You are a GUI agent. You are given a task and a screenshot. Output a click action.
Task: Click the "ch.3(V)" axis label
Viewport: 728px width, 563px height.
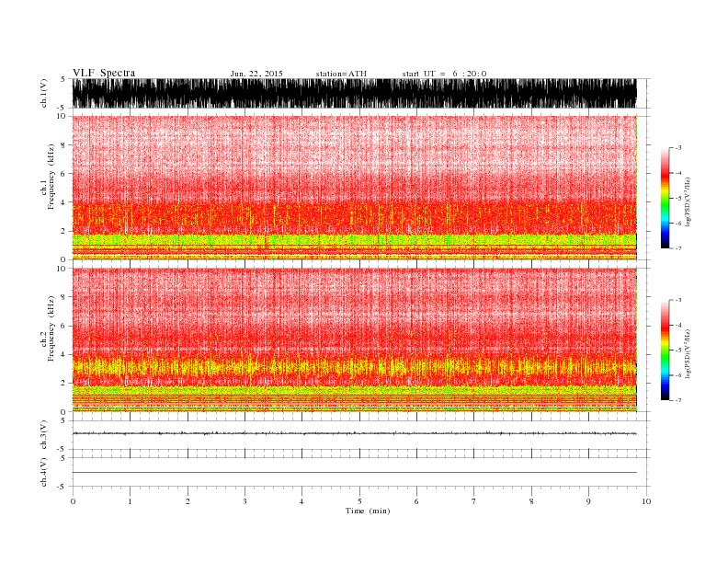(44, 434)
